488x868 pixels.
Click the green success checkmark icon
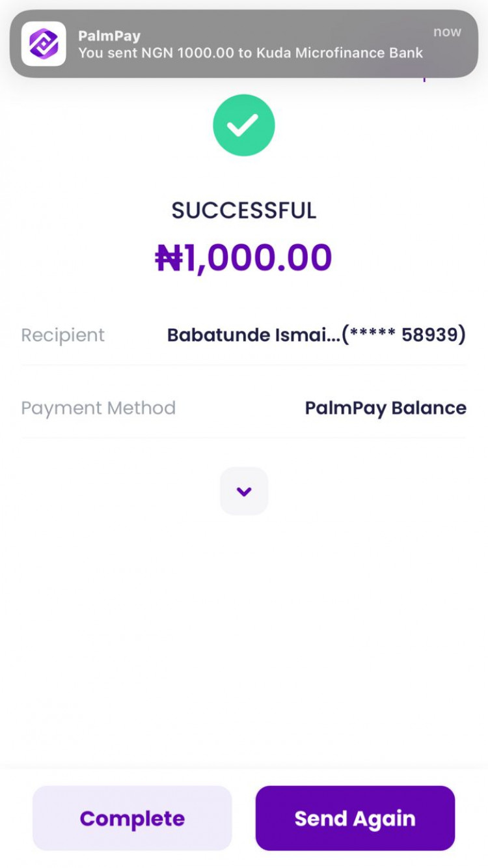pyautogui.click(x=244, y=125)
